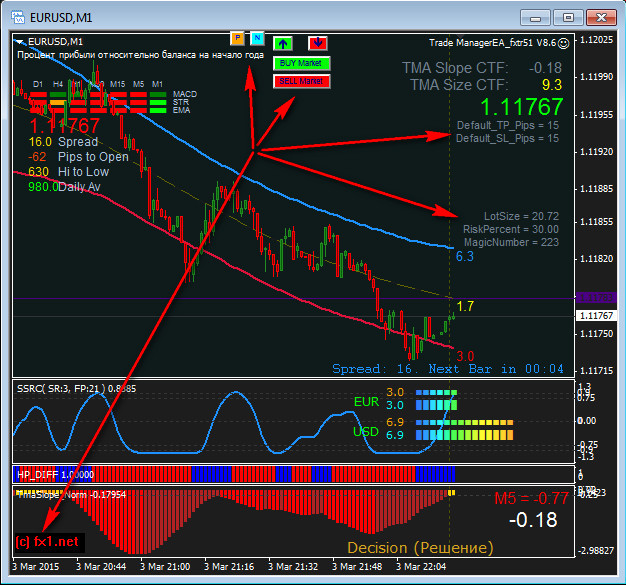Viewport: 626px width, 585px height.
Task: Click the TmaSlope_Norm -0.17954 label
Action: tap(72, 495)
